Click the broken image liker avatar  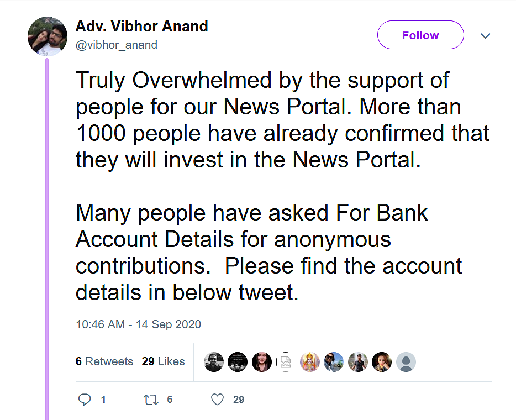pyautogui.click(x=285, y=362)
